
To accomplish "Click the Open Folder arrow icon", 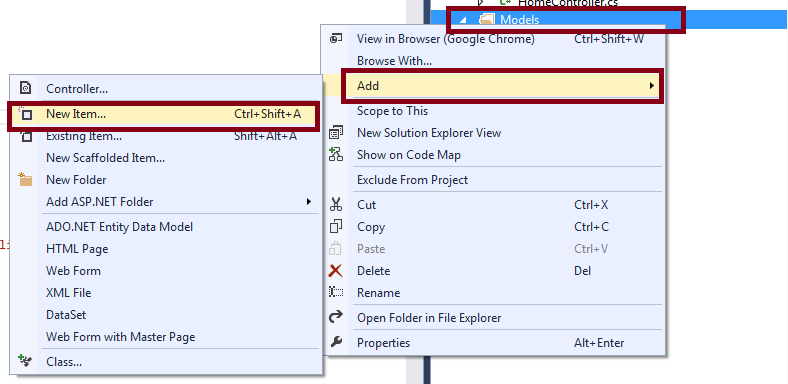I will [x=336, y=317].
